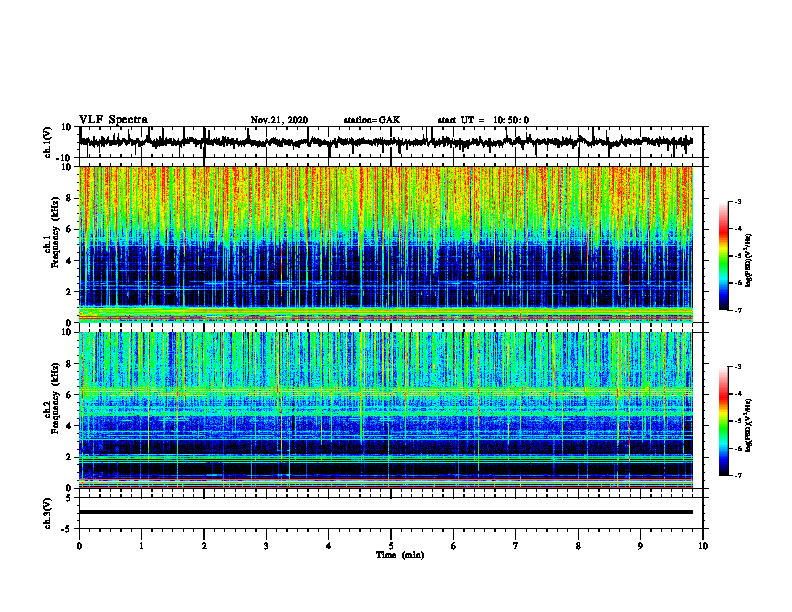Click the flat ch.3 voltage trace line
The height and width of the screenshot is (612, 792).
click(x=386, y=512)
